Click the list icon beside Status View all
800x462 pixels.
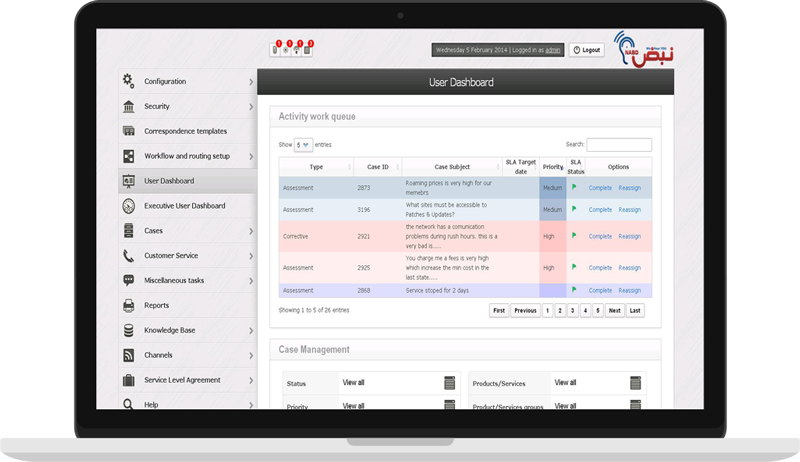[449, 383]
